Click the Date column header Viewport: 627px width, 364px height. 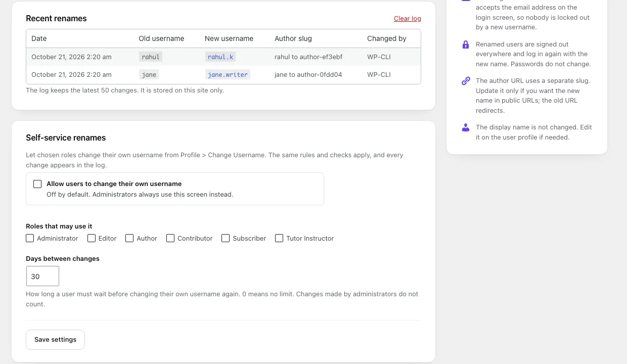[39, 38]
